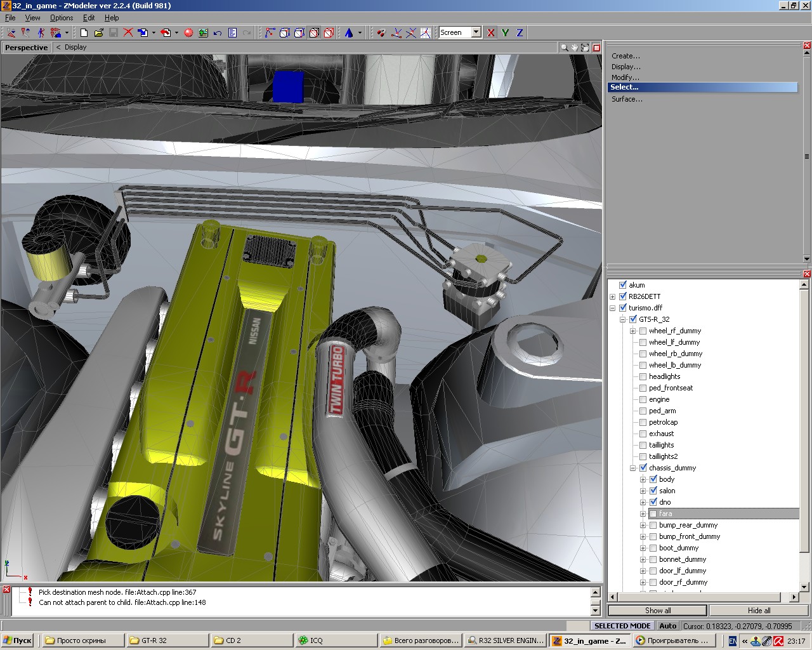
Task: Uncheck the RB26DETT node checkbox
Action: tap(623, 296)
